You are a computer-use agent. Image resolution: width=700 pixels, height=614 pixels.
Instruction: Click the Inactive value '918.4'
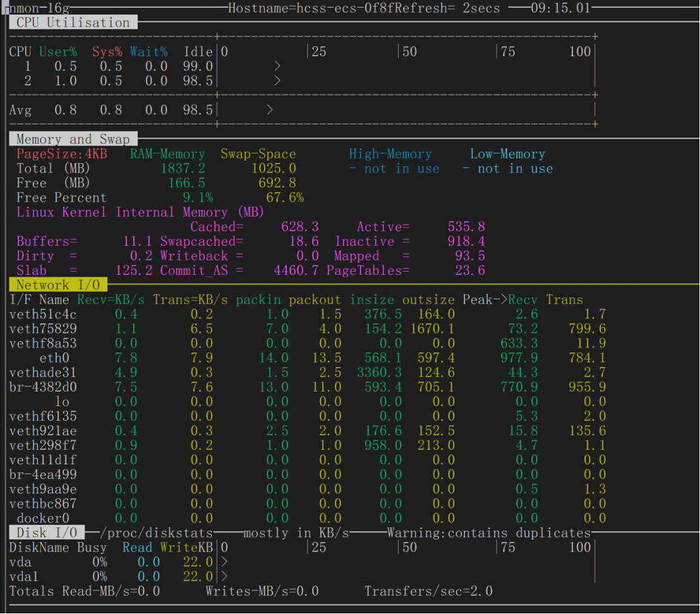click(466, 241)
